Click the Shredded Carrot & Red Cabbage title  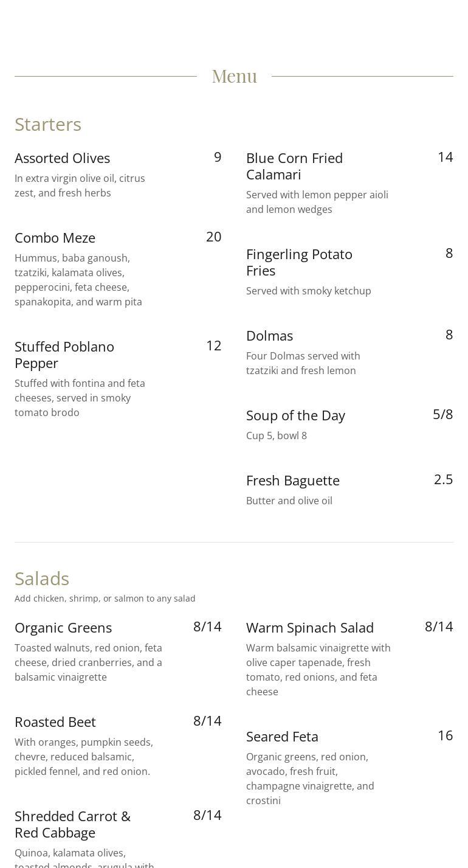coord(72,824)
